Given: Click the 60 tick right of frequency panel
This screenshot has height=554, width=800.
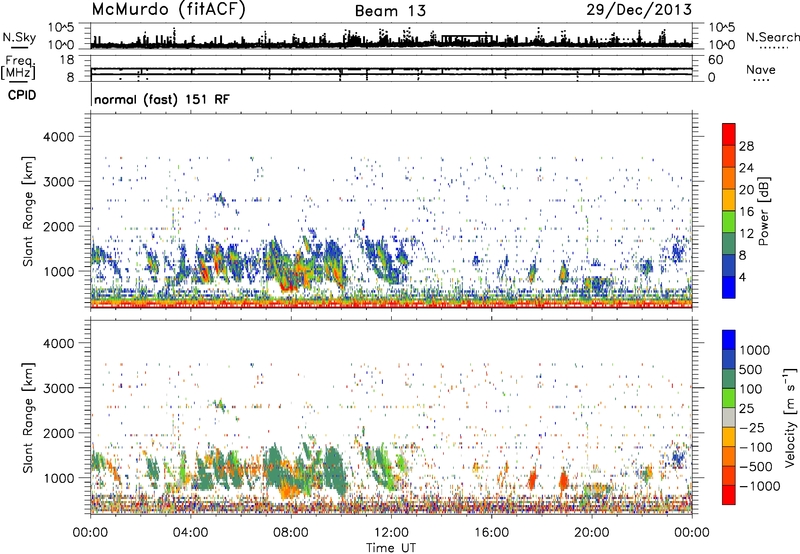Looking at the screenshot, I should point(716,60).
